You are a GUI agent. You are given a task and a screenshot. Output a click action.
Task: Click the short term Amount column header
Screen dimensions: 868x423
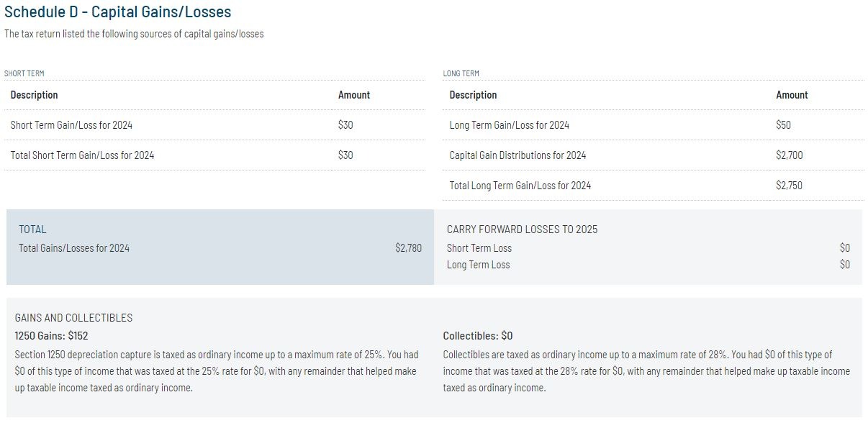pos(353,95)
